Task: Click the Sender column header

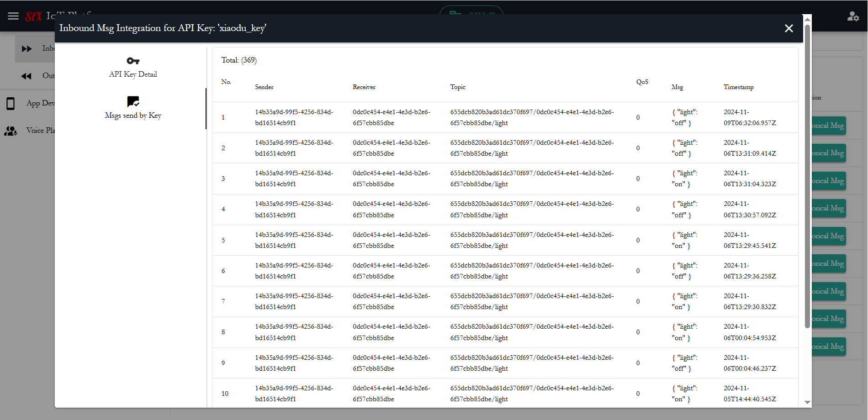Action: tap(264, 87)
